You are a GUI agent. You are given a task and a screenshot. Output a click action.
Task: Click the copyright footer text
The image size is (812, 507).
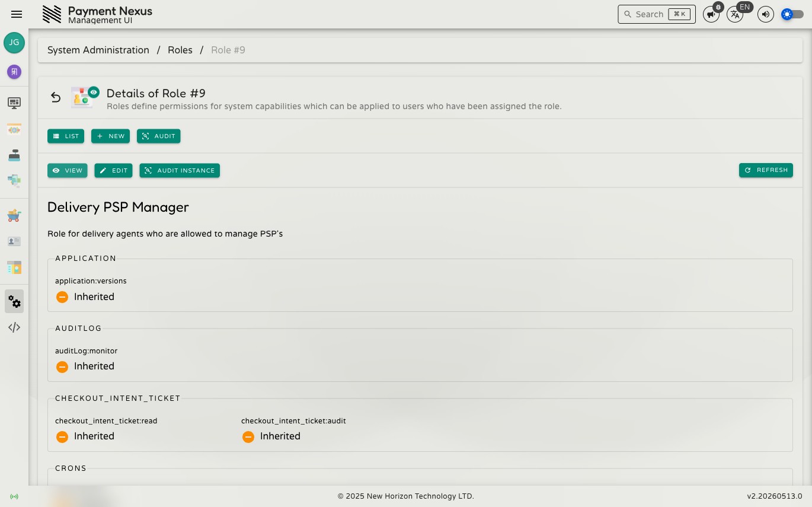406,496
